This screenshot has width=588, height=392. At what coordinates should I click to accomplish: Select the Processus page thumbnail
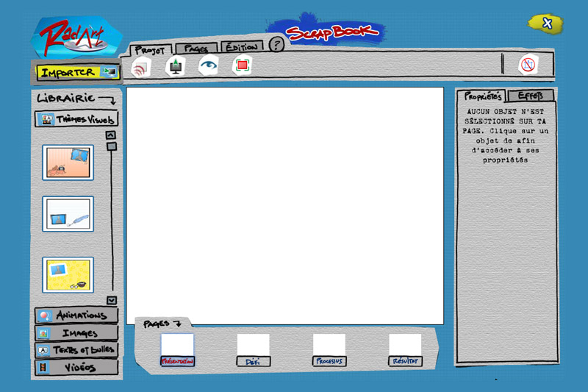coord(329,344)
